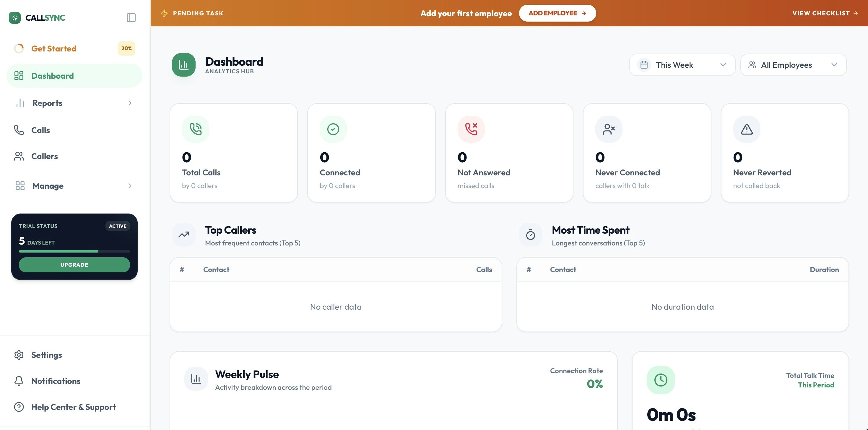The width and height of the screenshot is (868, 430).
Task: Select the Dashboard grid icon
Action: [19, 75]
